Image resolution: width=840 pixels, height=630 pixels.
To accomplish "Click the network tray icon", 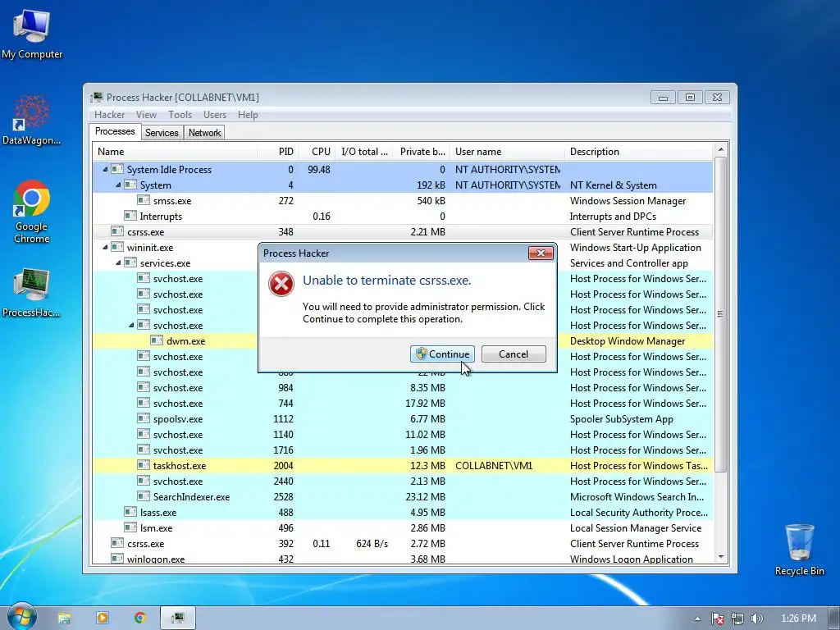I will pyautogui.click(x=737, y=619).
